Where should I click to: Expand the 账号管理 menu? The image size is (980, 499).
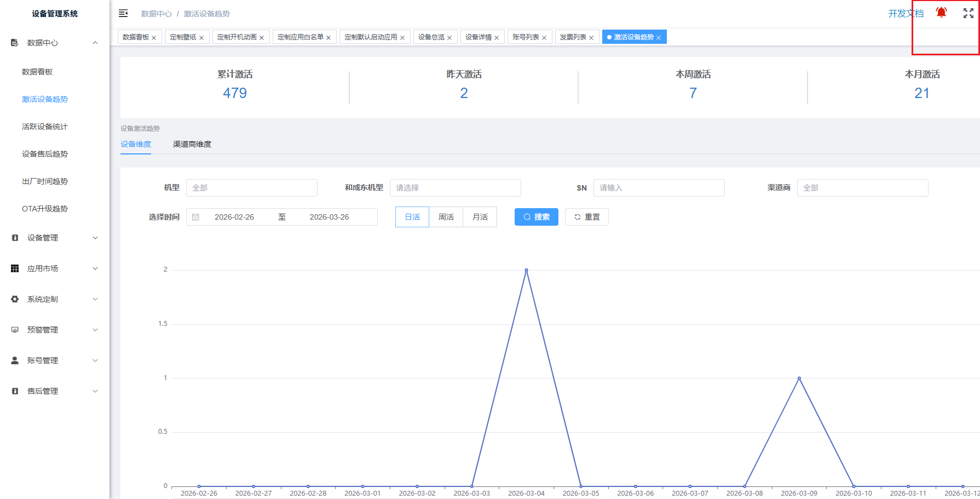95,360
